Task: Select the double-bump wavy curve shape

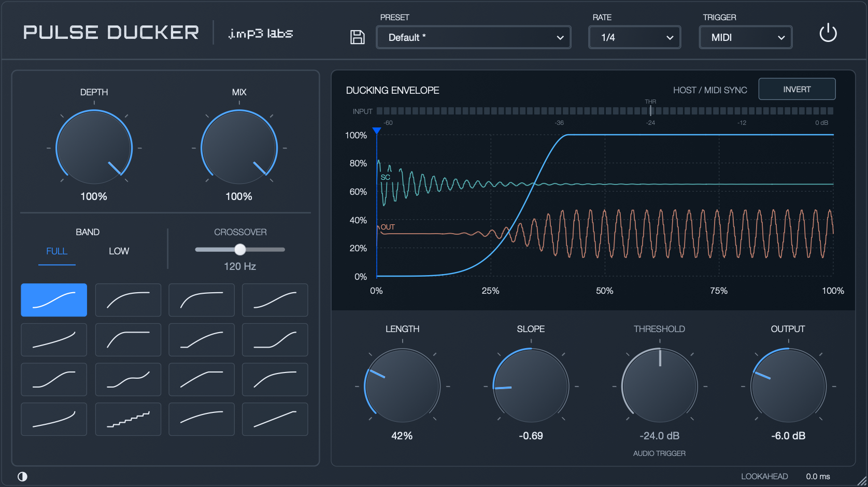Action: [x=128, y=379]
